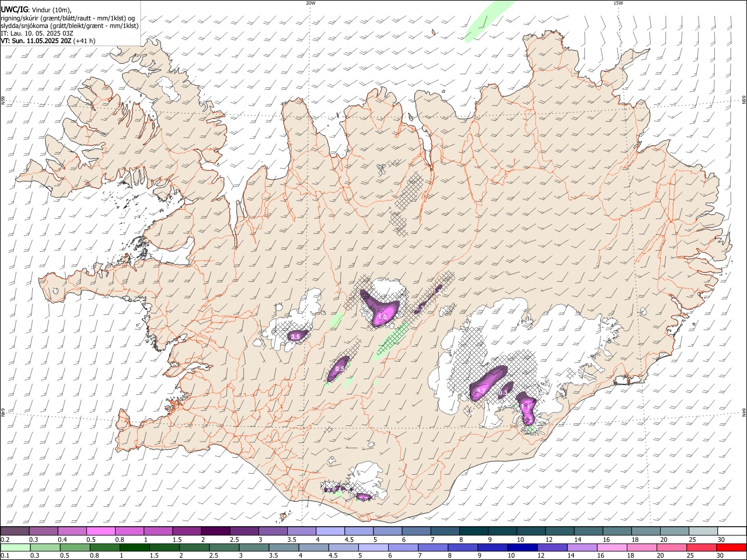Pick the pale grey 25 mm snow legend swatch

click(x=703, y=531)
